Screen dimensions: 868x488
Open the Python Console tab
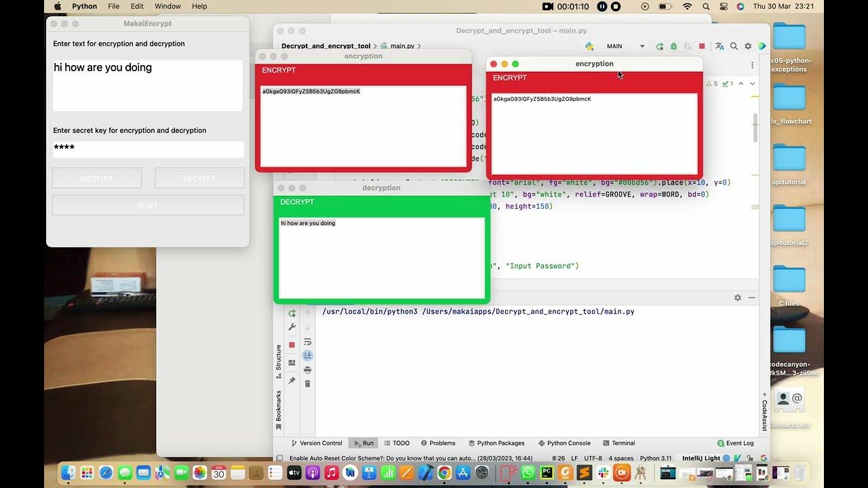[564, 443]
